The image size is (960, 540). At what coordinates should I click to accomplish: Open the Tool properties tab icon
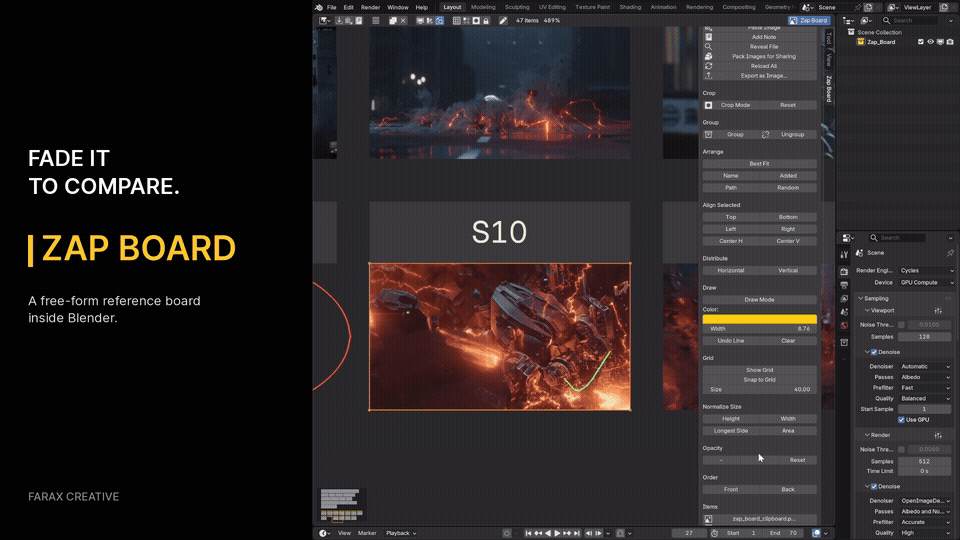tap(844, 255)
